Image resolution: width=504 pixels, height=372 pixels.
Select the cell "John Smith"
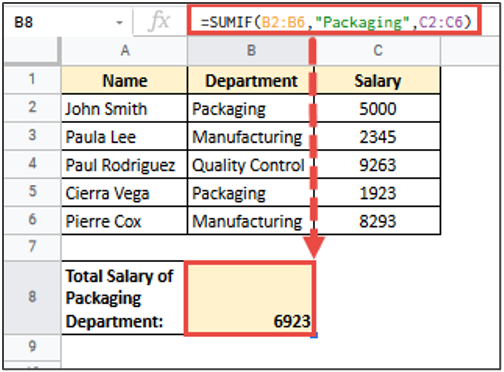point(125,108)
